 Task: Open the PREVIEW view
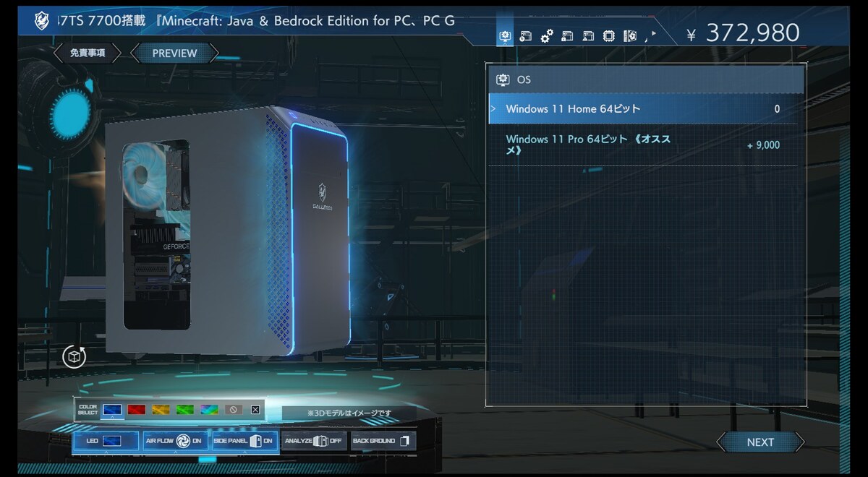(174, 53)
